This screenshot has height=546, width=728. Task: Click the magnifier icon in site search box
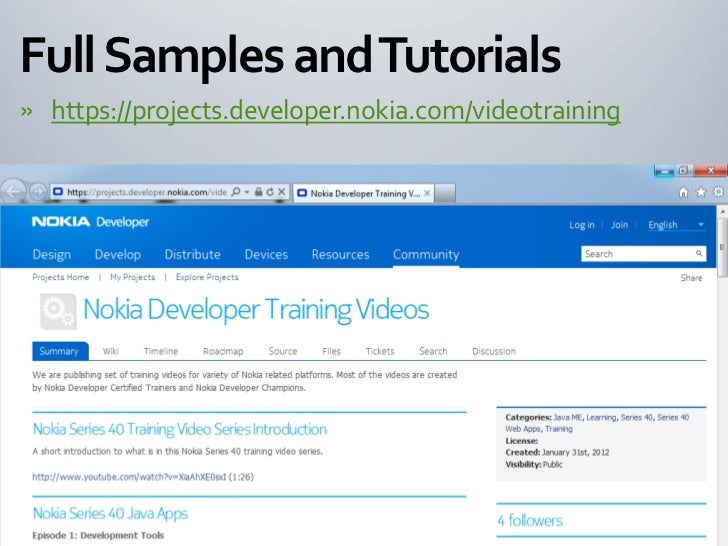coord(699,254)
